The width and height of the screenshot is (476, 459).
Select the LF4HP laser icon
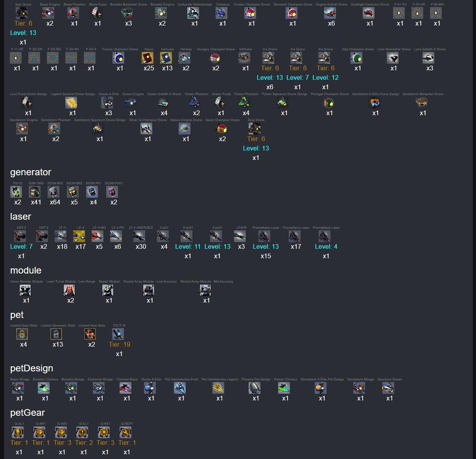240,237
